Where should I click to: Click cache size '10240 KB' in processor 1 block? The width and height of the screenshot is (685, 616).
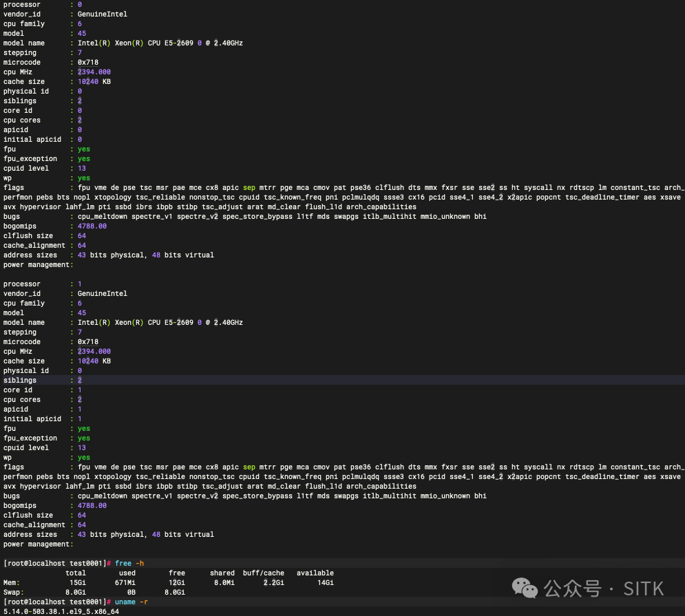pyautogui.click(x=94, y=361)
